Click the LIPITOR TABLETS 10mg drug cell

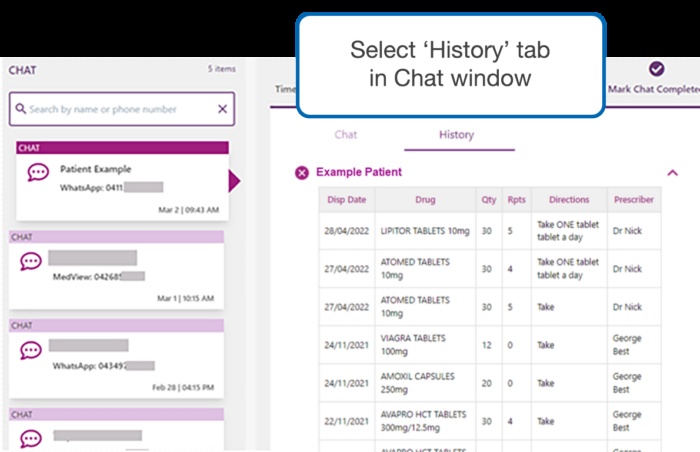click(425, 231)
